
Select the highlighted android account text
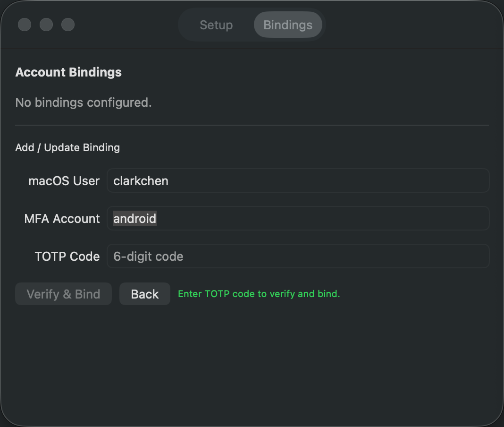point(134,218)
